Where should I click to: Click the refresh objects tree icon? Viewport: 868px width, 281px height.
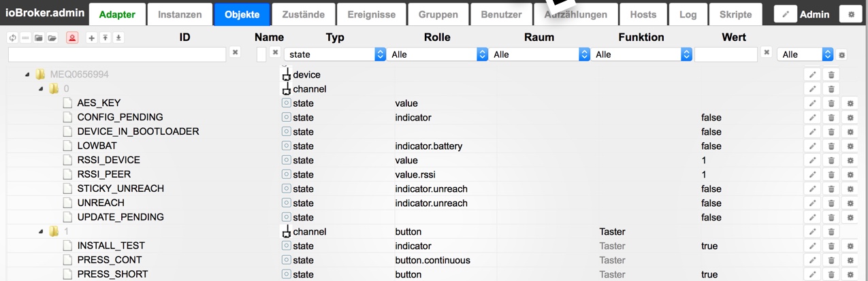coord(13,38)
